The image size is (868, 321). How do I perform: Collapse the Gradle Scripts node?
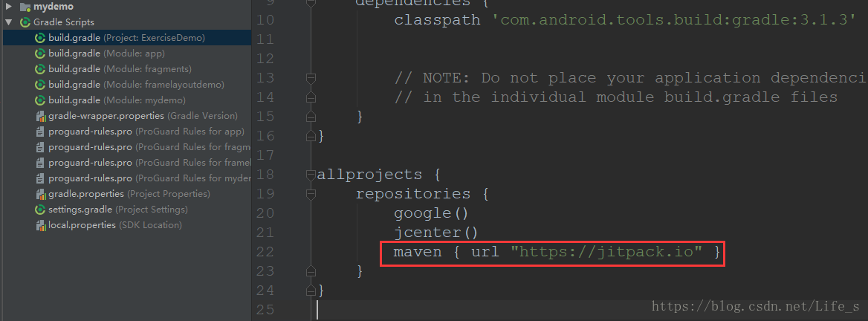[x=8, y=23]
